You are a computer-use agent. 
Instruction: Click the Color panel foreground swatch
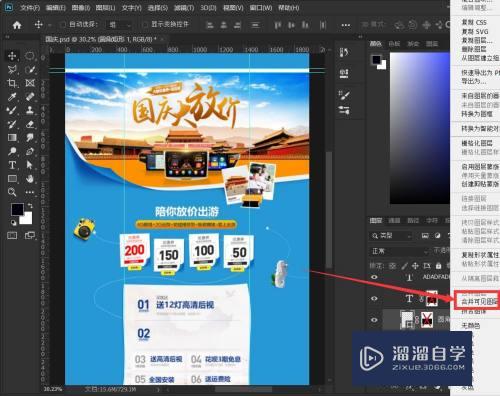click(376, 60)
